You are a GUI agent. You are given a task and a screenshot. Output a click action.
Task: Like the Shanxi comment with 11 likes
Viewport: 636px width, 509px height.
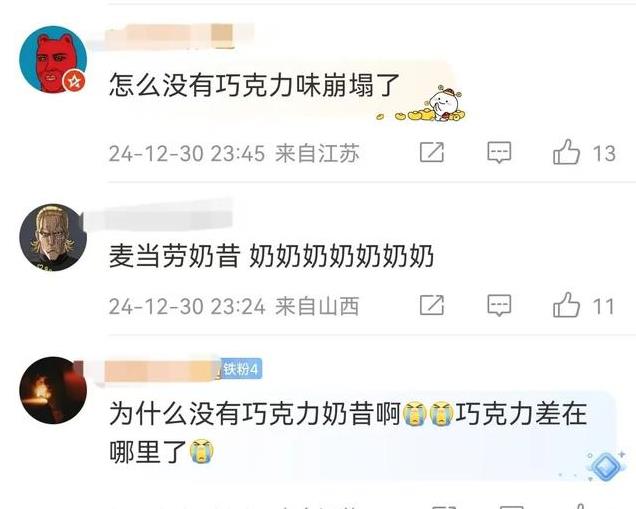(x=566, y=305)
